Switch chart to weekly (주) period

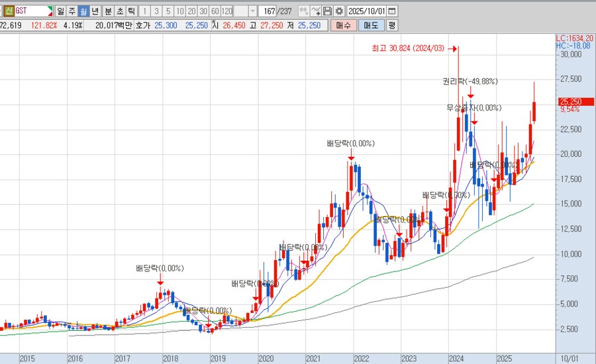click(72, 11)
